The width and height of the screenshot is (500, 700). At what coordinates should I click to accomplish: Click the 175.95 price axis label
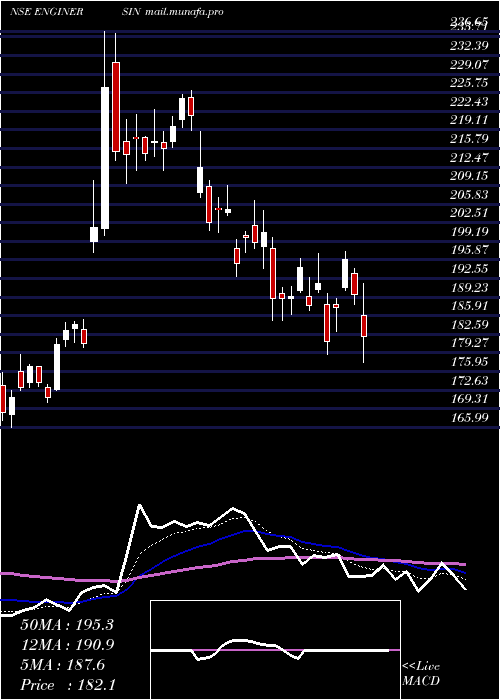pyautogui.click(x=467, y=361)
